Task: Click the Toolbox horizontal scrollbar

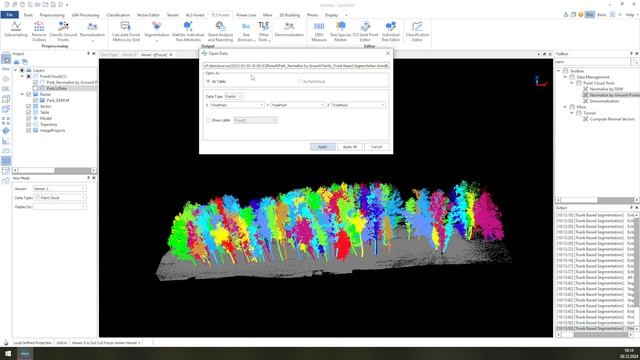Action: (x=596, y=200)
